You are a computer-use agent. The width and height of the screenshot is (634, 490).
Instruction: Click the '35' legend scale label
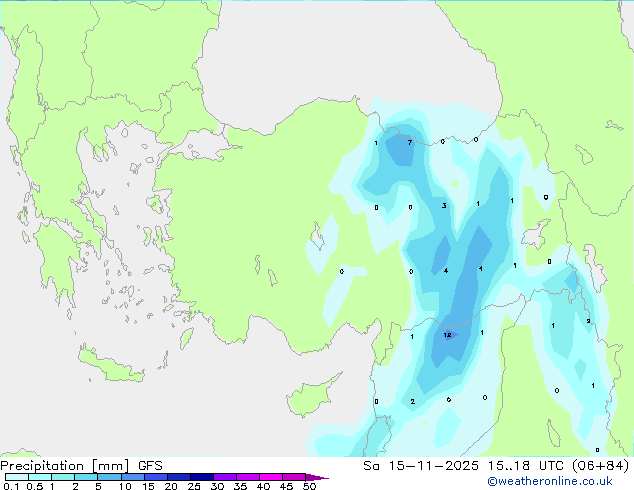(x=240, y=486)
